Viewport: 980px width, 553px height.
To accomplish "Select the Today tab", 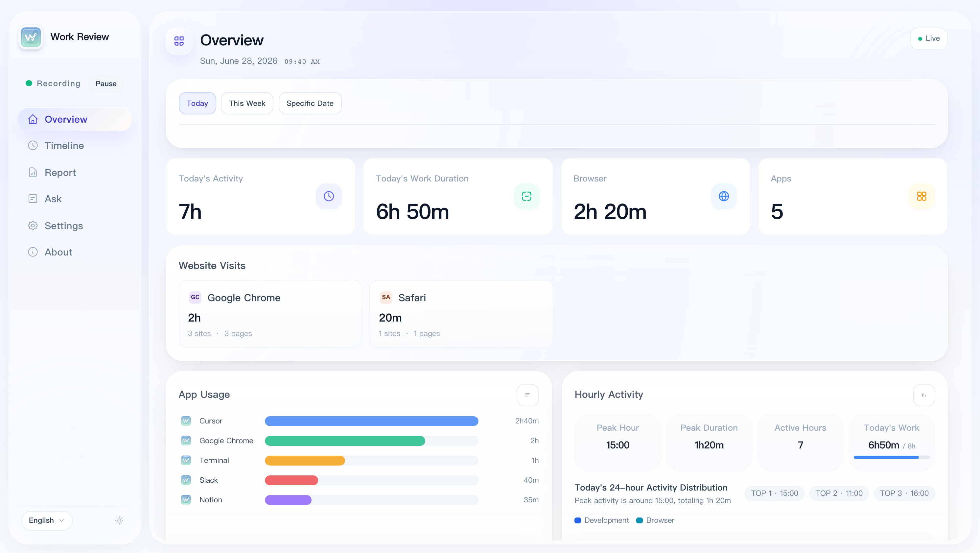I will coord(197,103).
